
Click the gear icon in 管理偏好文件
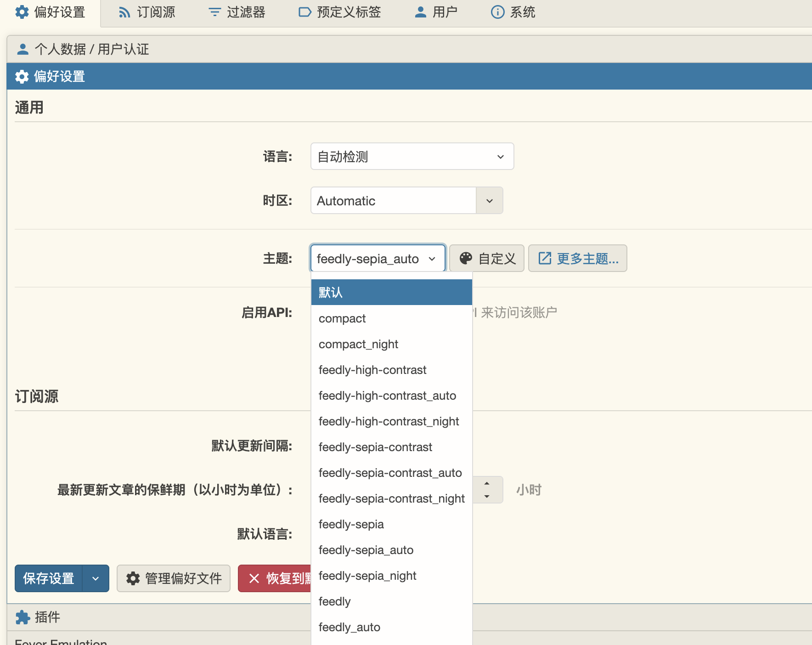pos(133,578)
